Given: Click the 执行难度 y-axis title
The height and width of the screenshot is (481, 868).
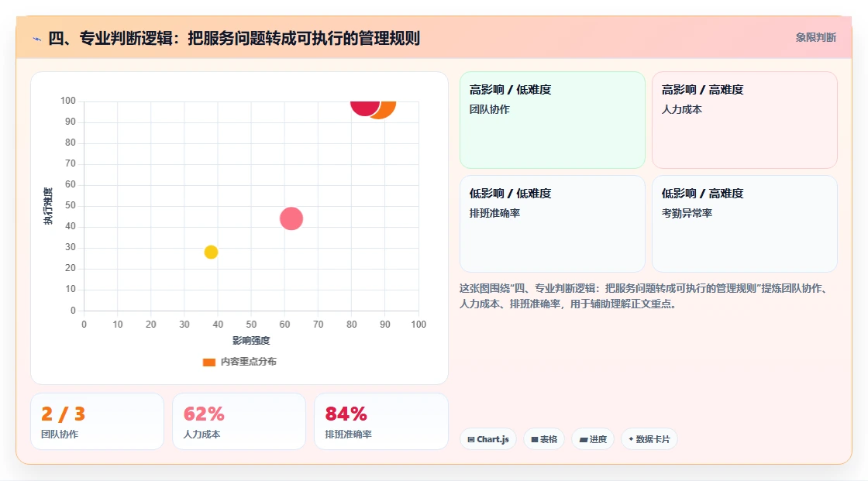Looking at the screenshot, I should click(x=48, y=206).
